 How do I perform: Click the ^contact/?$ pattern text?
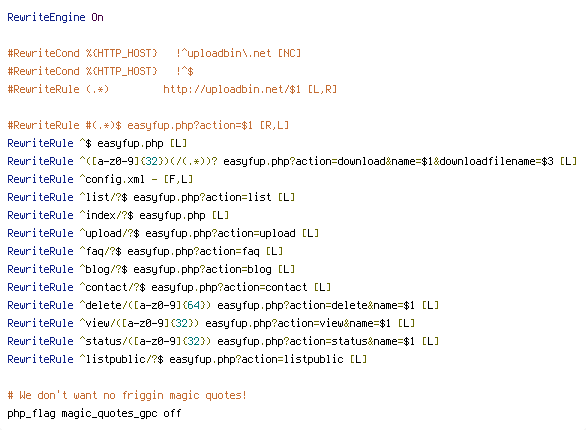tap(112, 287)
